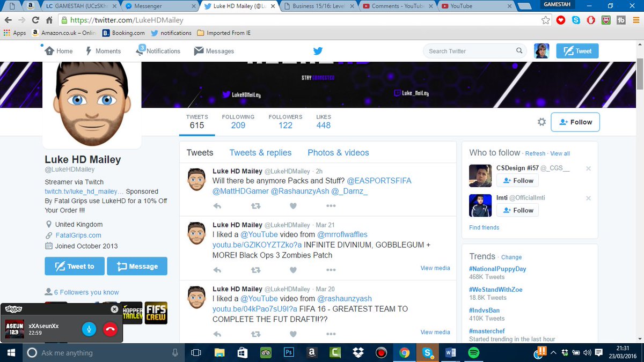This screenshot has height=362, width=644.
Task: Open Photoshop from the taskbar
Action: coord(289,353)
